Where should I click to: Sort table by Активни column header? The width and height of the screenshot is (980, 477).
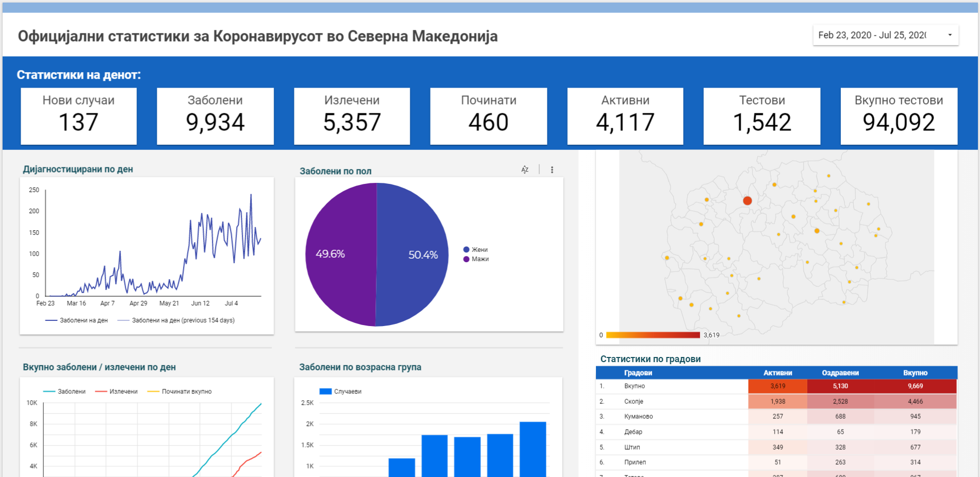point(777,372)
